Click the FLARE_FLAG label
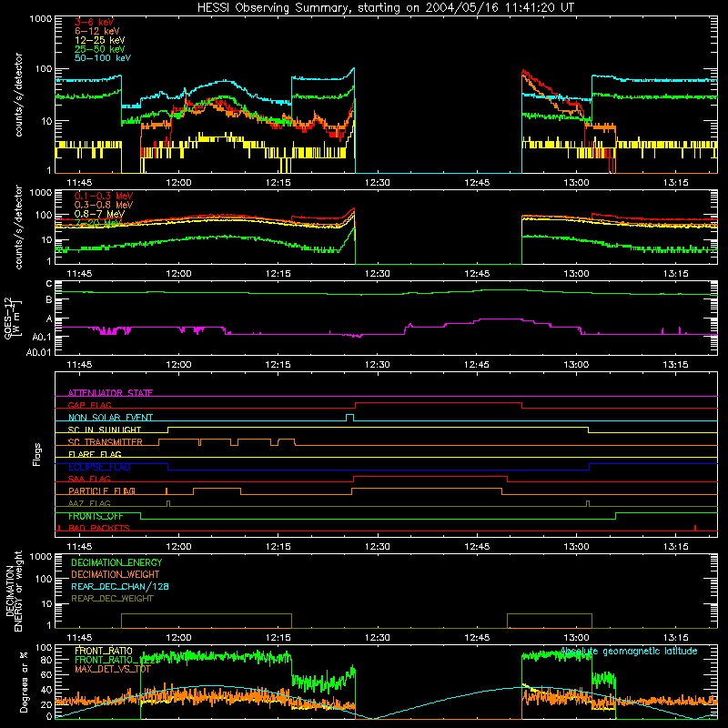Screen dimensions: 728x728 click(x=95, y=454)
